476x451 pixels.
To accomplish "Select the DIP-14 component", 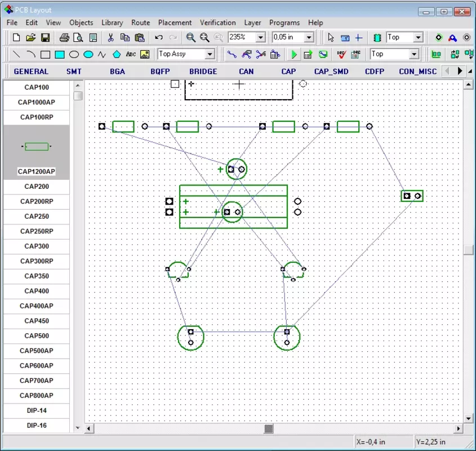I will [37, 410].
